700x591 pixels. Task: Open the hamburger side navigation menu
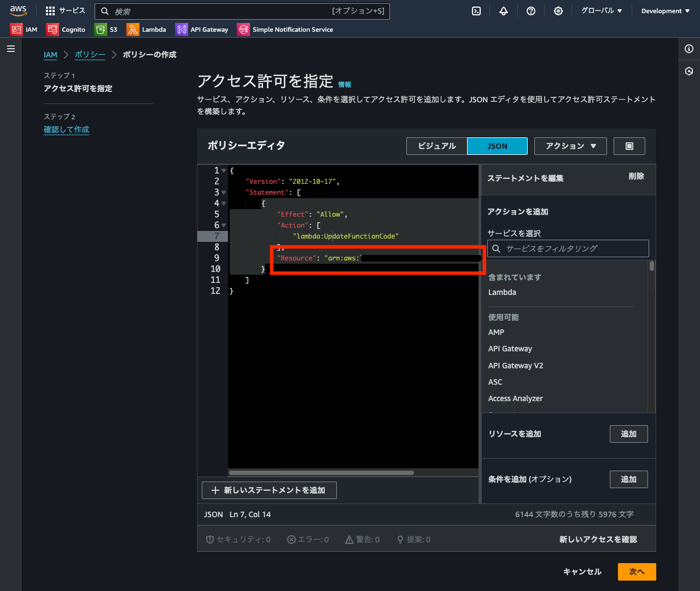pos(10,49)
